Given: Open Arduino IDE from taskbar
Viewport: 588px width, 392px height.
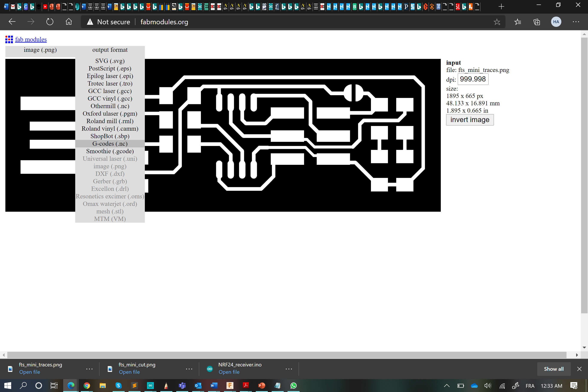Looking at the screenshot, I should 150,386.
